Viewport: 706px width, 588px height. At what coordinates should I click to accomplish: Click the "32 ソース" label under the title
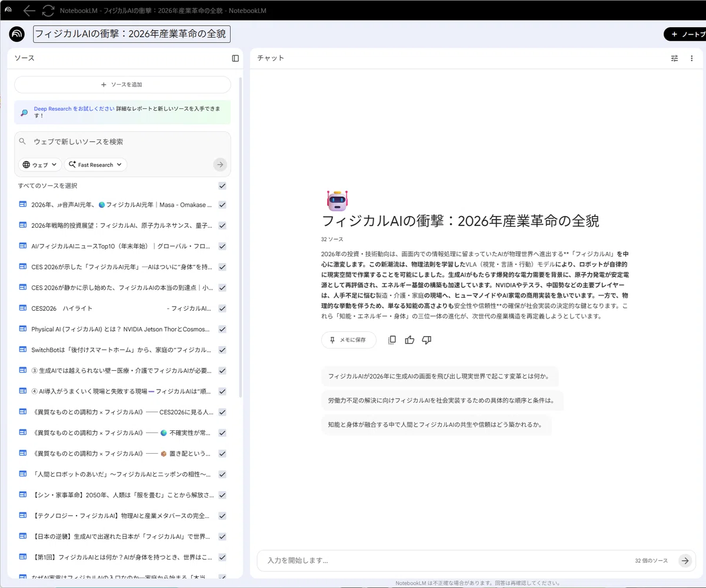pyautogui.click(x=332, y=240)
